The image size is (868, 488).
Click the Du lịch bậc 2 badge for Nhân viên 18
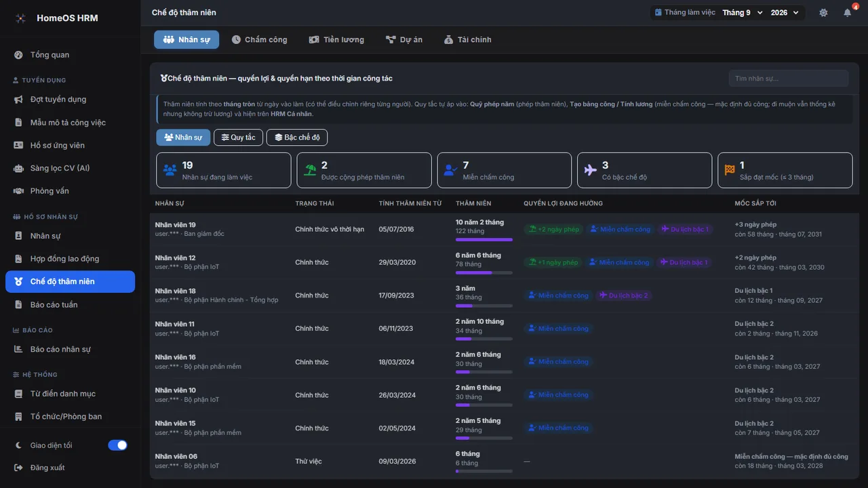point(623,296)
